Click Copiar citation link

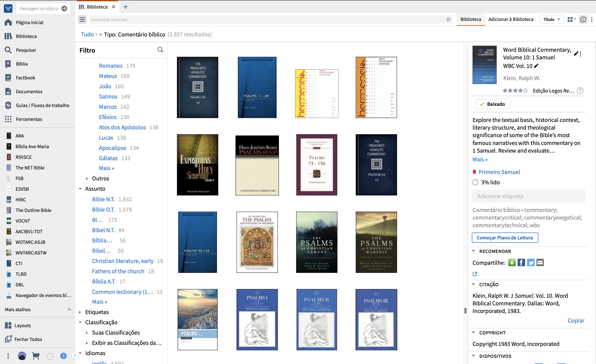tap(576, 321)
